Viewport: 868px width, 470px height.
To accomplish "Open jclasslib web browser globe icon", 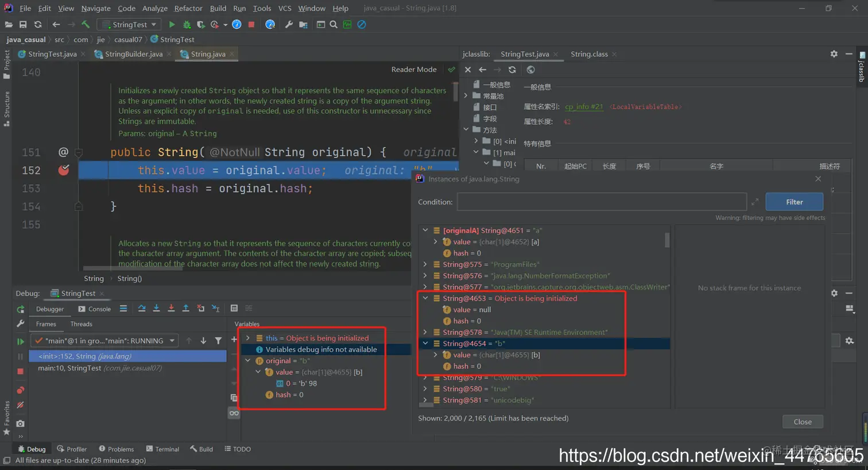I will tap(530, 70).
